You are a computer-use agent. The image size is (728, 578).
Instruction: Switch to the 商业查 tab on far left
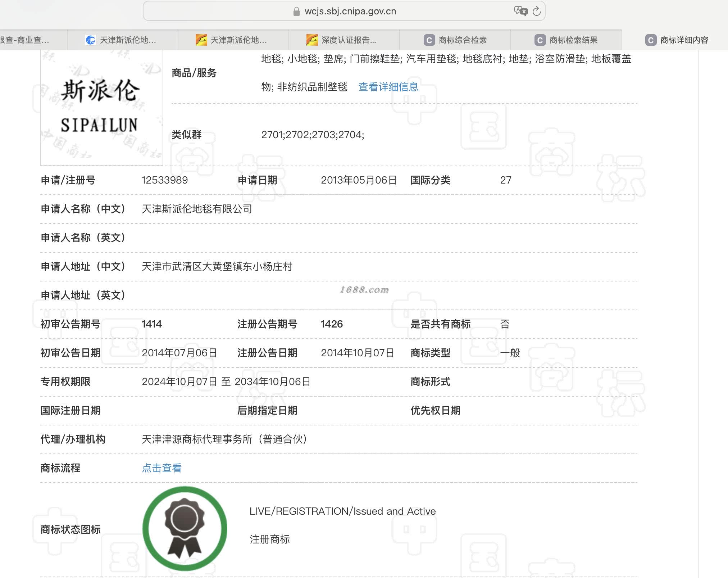(x=25, y=40)
